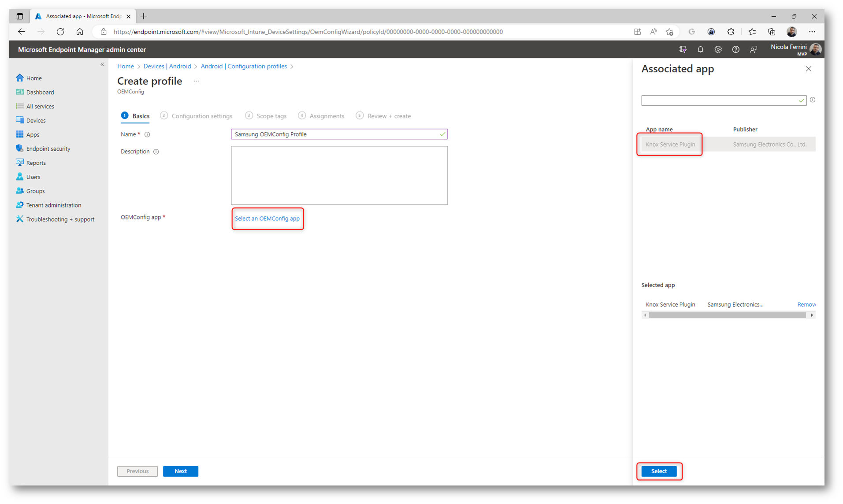Open the browser extensions icon
This screenshot has height=504, width=843.
coord(731,32)
